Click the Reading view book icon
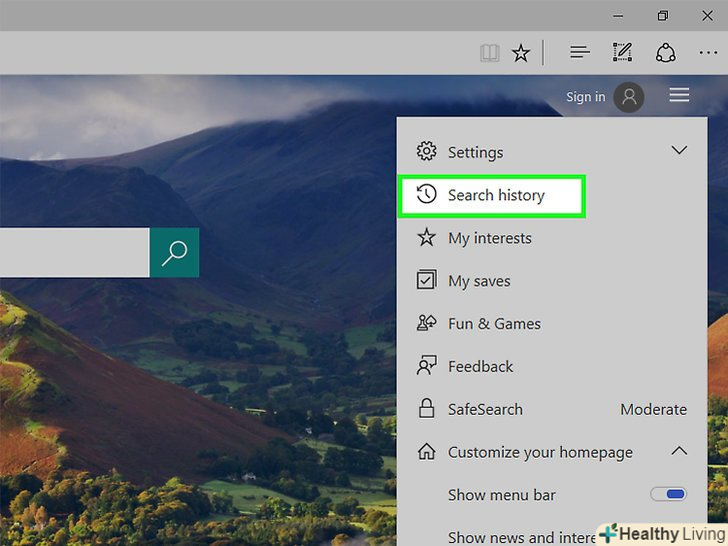This screenshot has width=728, height=546. click(x=489, y=53)
